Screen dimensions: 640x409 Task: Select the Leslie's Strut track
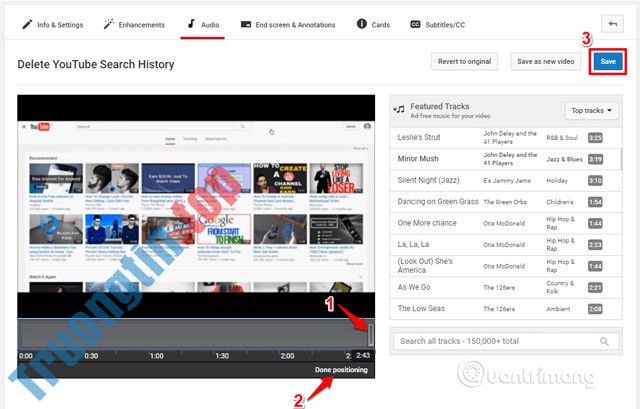(x=506, y=138)
